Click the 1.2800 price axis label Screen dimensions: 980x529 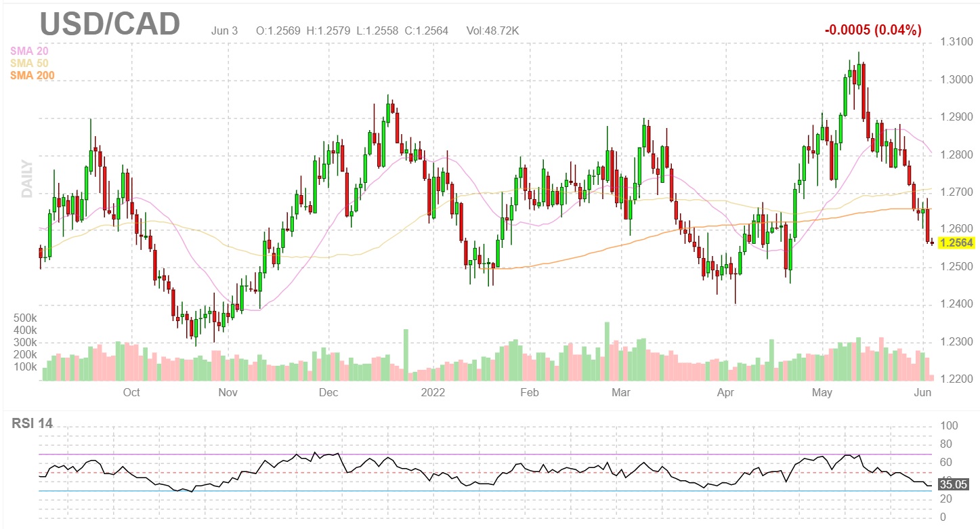tap(956, 154)
